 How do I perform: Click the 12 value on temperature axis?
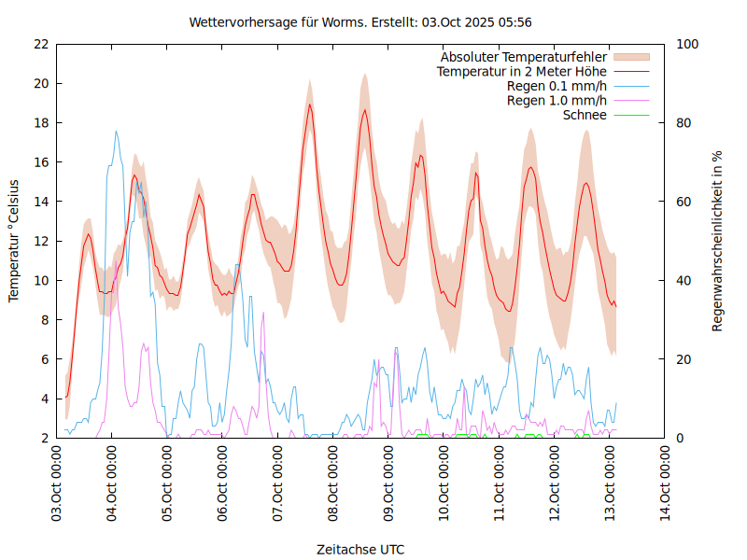(40, 241)
